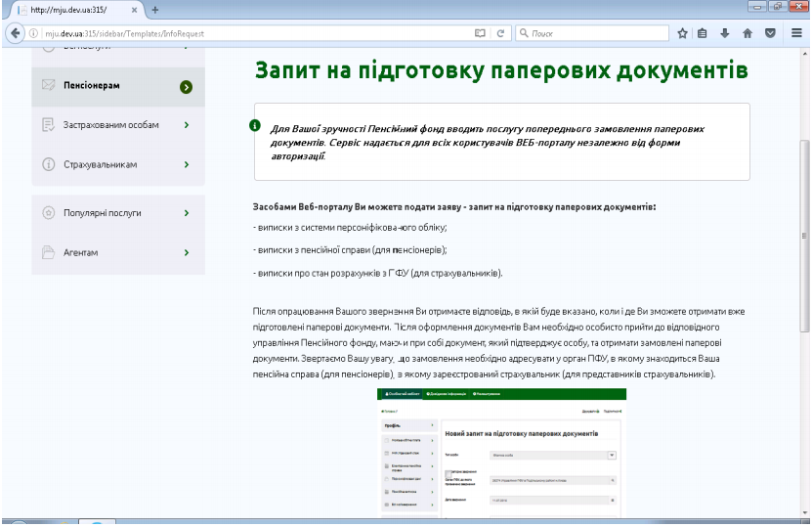
Task: Expand Страхувальникам chevron
Action: tap(187, 164)
